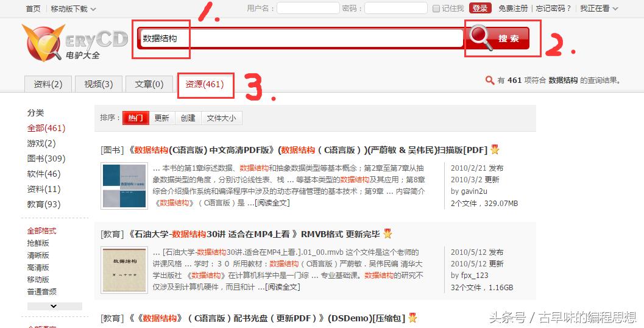Expand 我正在看 dropdown
The height and width of the screenshot is (328, 644).
pyautogui.click(x=599, y=8)
